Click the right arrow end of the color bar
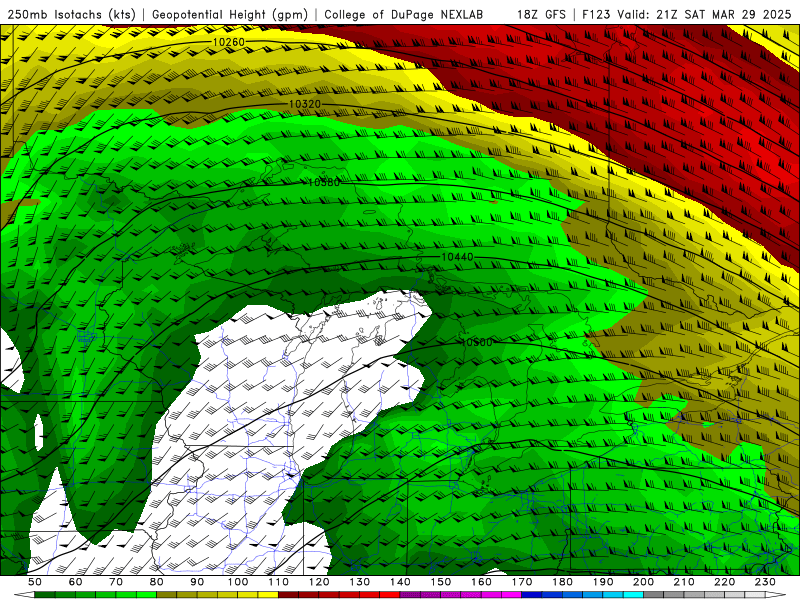 pyautogui.click(x=776, y=595)
